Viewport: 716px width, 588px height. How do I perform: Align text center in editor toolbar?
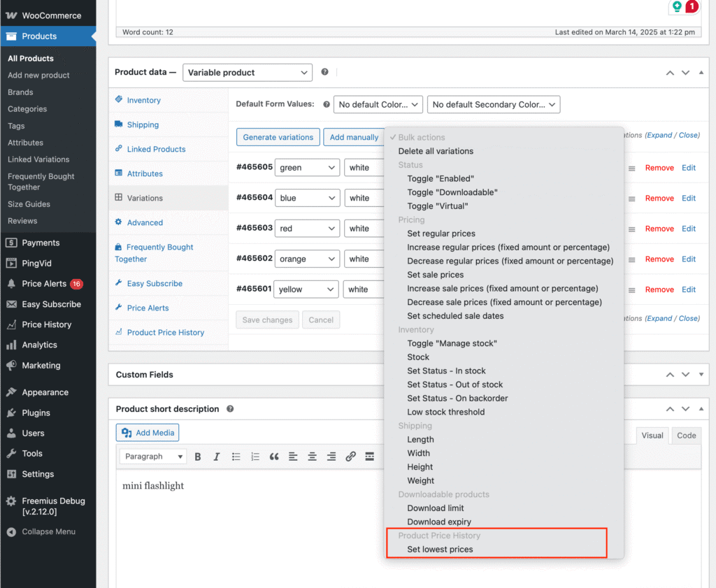pos(313,457)
